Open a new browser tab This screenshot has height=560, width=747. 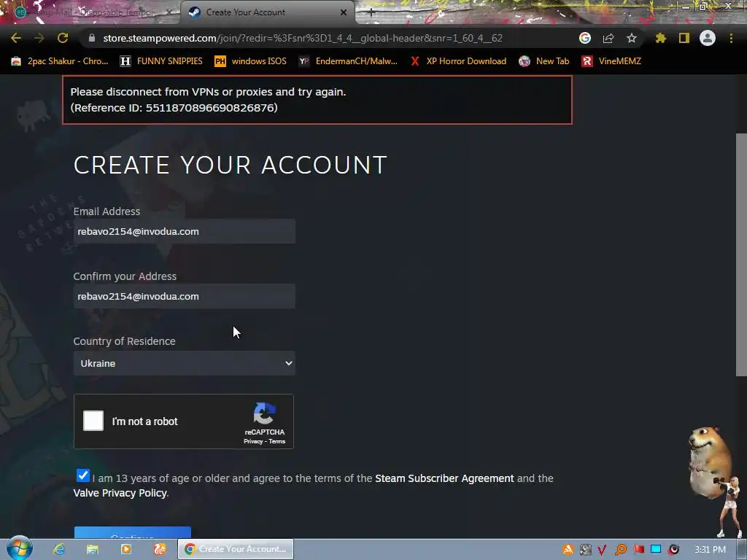tap(371, 12)
